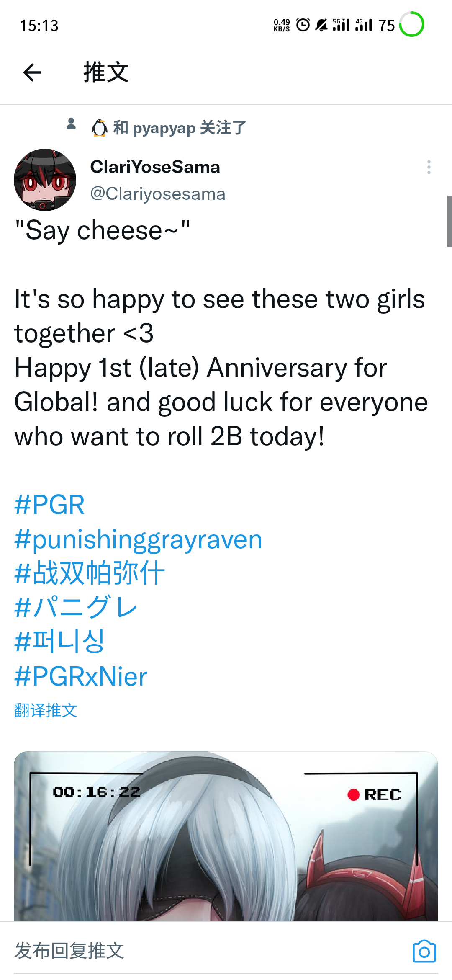Screen dimensions: 452x980
Task: Open the three-dot tweet options menu
Action: click(x=429, y=167)
